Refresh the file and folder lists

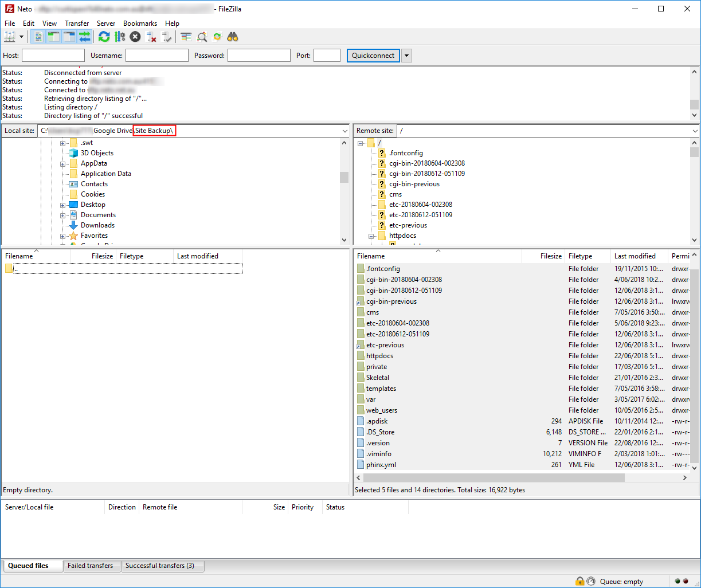pyautogui.click(x=104, y=37)
